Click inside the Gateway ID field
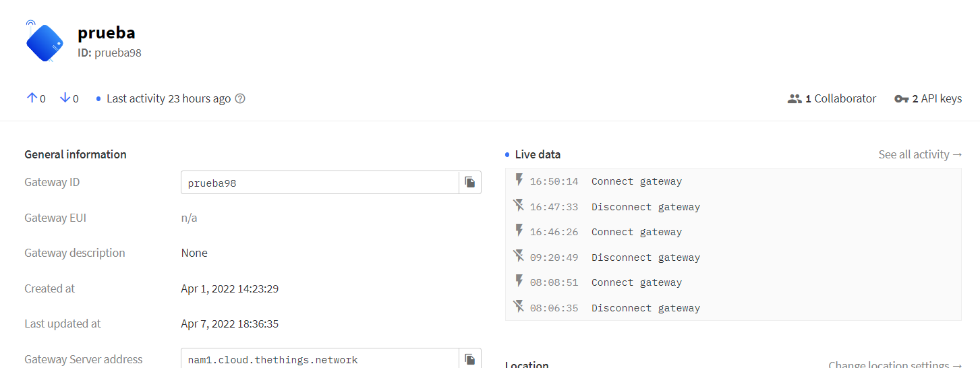 320,183
